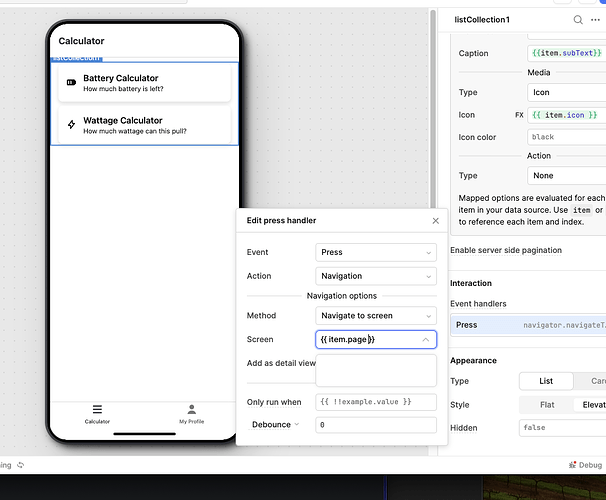Click the listCollection1 selection tag on canvas
This screenshot has height=500, width=606.
pos(77,59)
